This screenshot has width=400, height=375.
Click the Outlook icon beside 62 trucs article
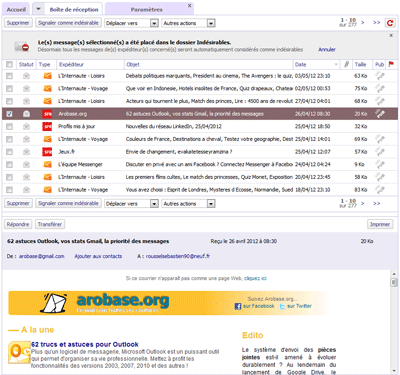pos(19,352)
